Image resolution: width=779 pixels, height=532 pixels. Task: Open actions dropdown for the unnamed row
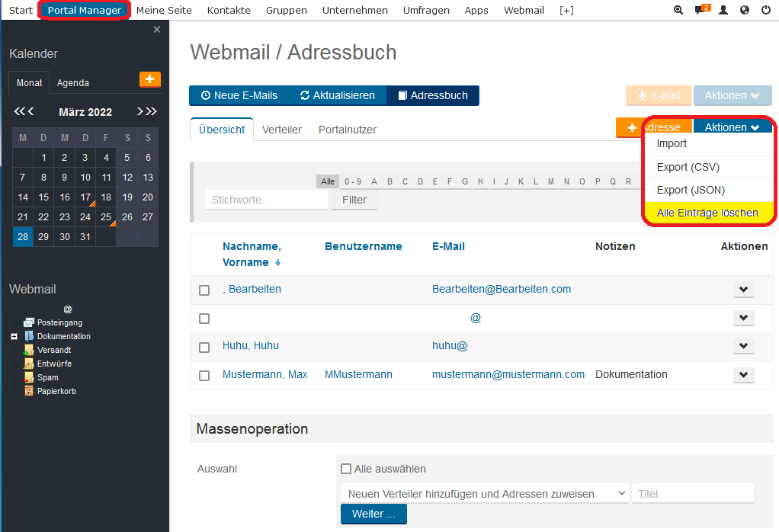coord(744,318)
